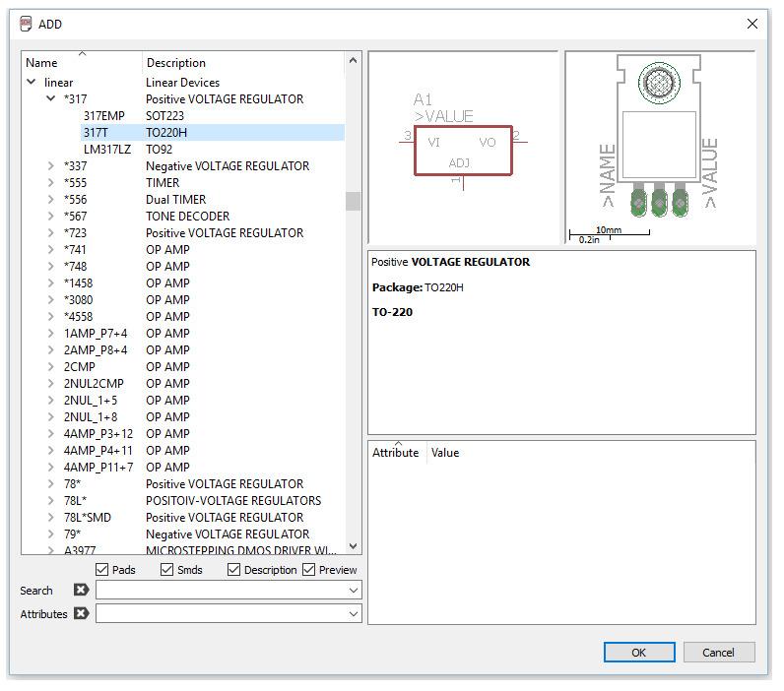Expand the *555 TIMER entry

point(50,182)
